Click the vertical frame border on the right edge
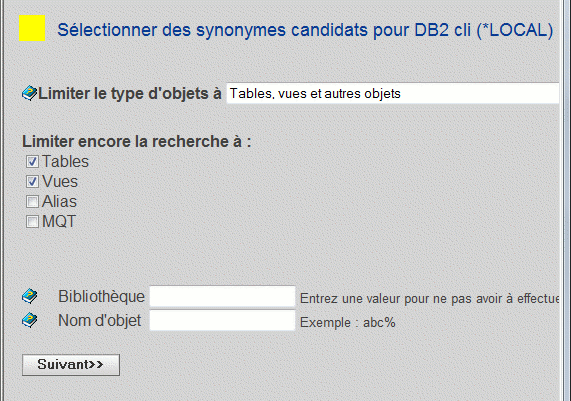Image resolution: width=571 pixels, height=401 pixels. [x=565, y=200]
